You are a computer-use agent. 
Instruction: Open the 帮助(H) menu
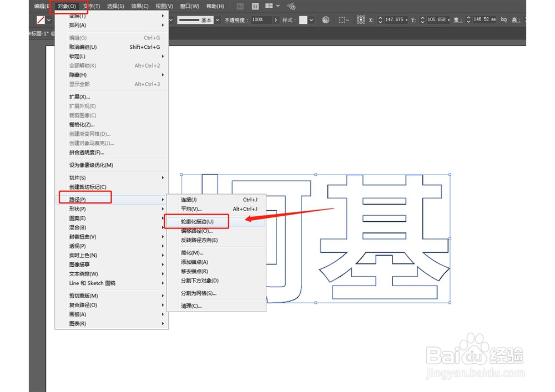[x=215, y=6]
